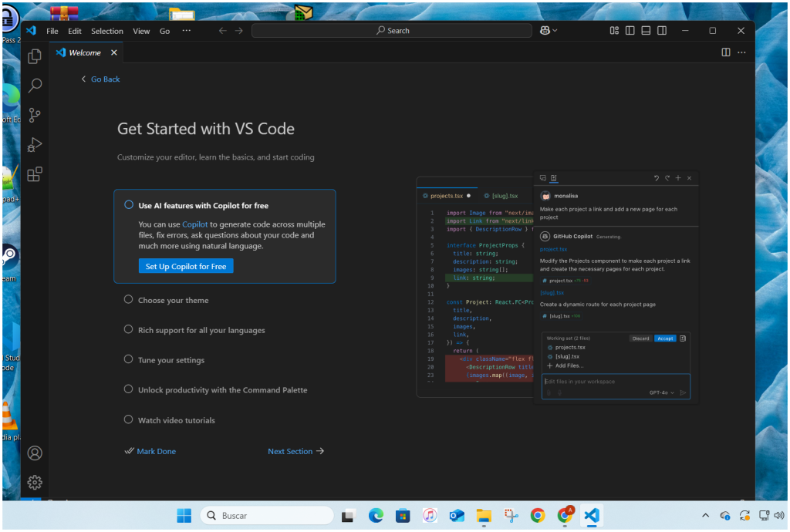
Task: Open Run and Debug view
Action: click(x=35, y=145)
